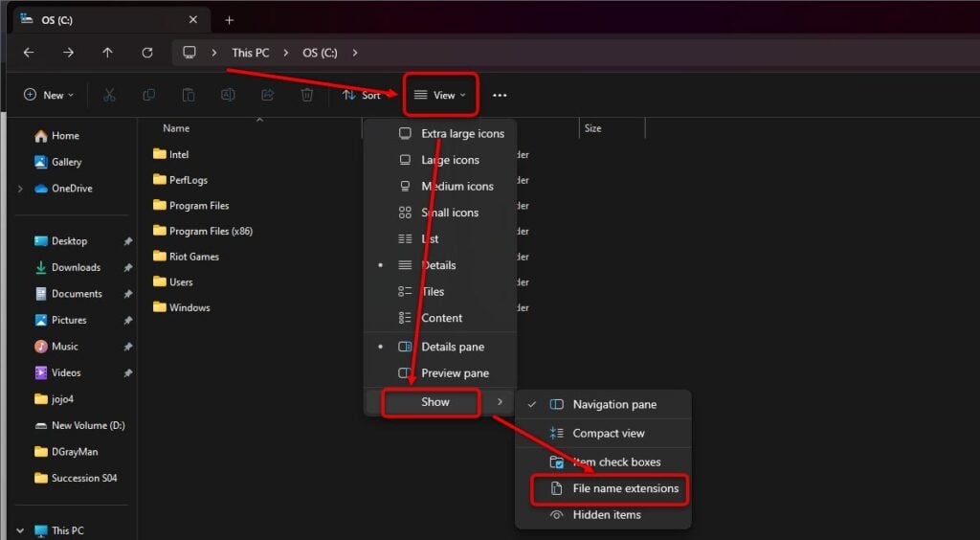Expand the Show submenu

(435, 402)
